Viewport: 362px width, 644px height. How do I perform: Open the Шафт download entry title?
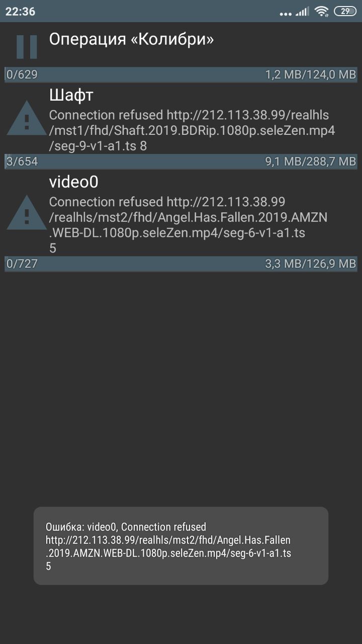71,95
